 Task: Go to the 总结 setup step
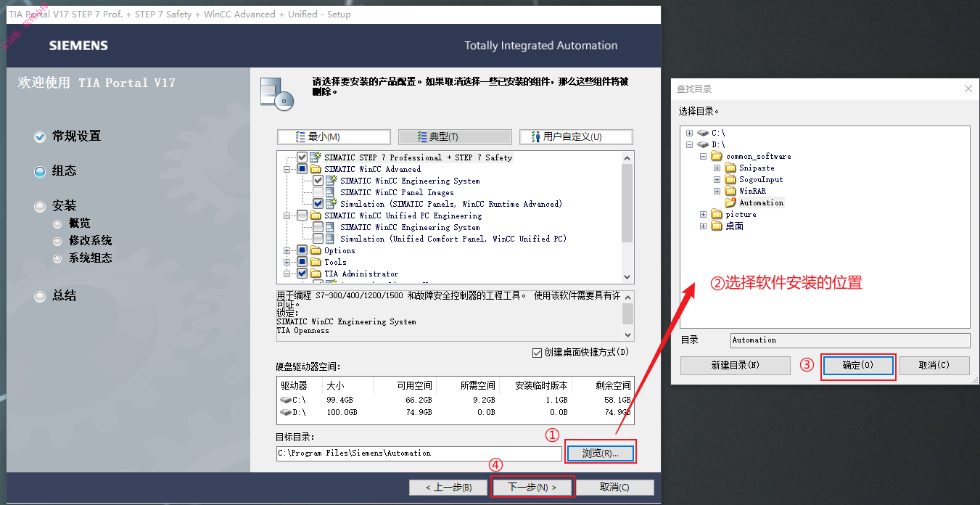tap(64, 295)
